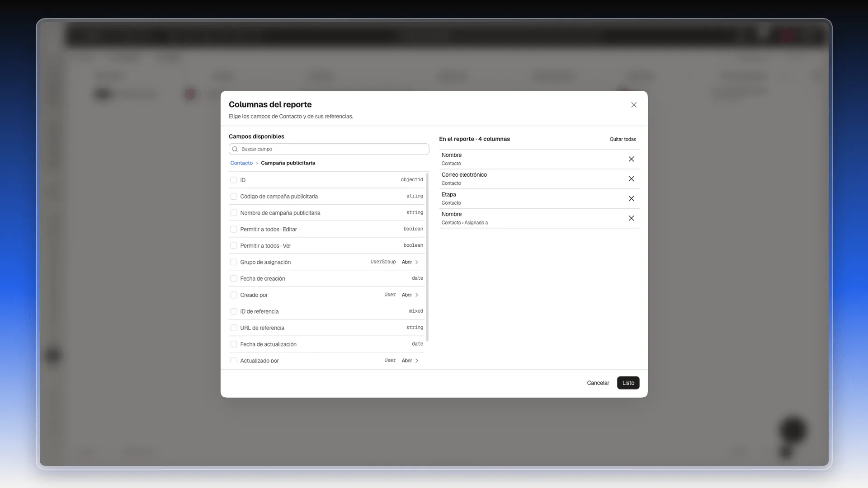Click Quitar todas to clear columns
Viewport: 868px width, 488px height.
pos(623,139)
